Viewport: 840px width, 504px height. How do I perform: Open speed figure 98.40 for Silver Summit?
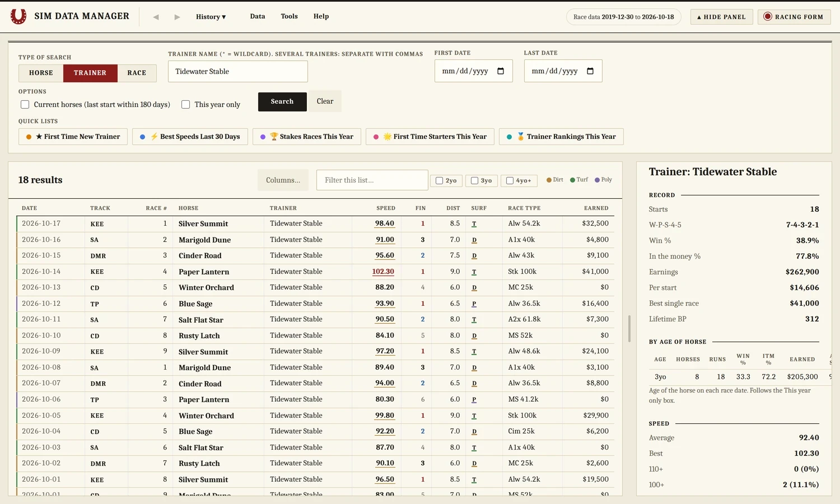coord(385,223)
